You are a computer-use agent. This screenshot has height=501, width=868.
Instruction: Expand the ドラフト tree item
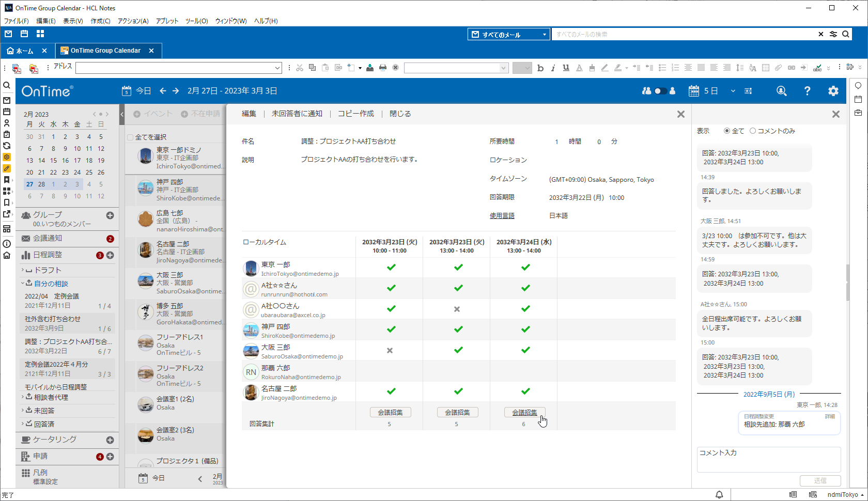point(23,270)
